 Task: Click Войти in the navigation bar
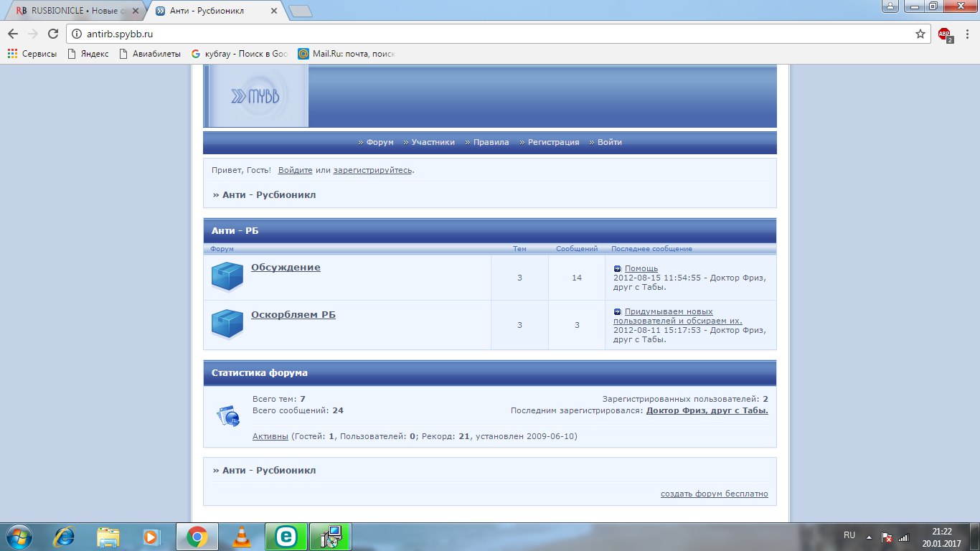[610, 142]
